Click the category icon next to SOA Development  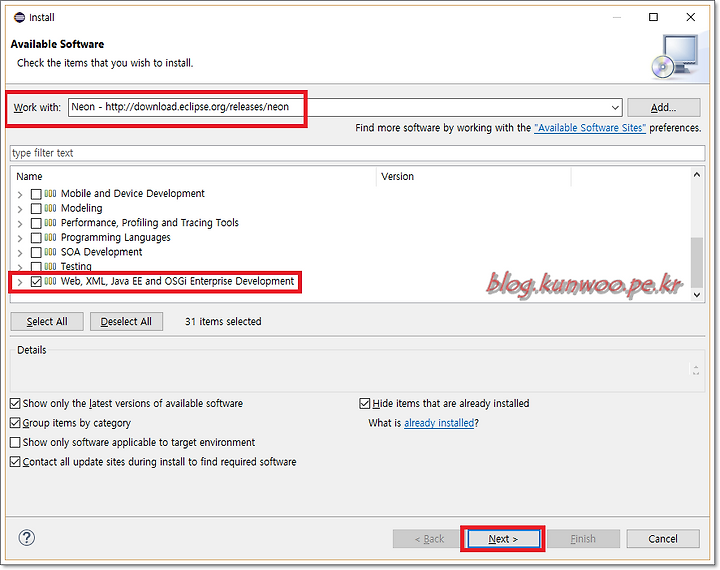click(x=51, y=252)
